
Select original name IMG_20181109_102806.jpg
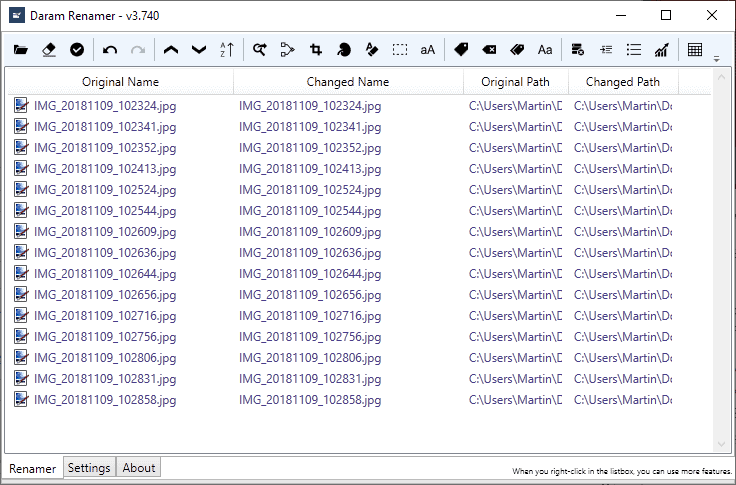pos(105,358)
